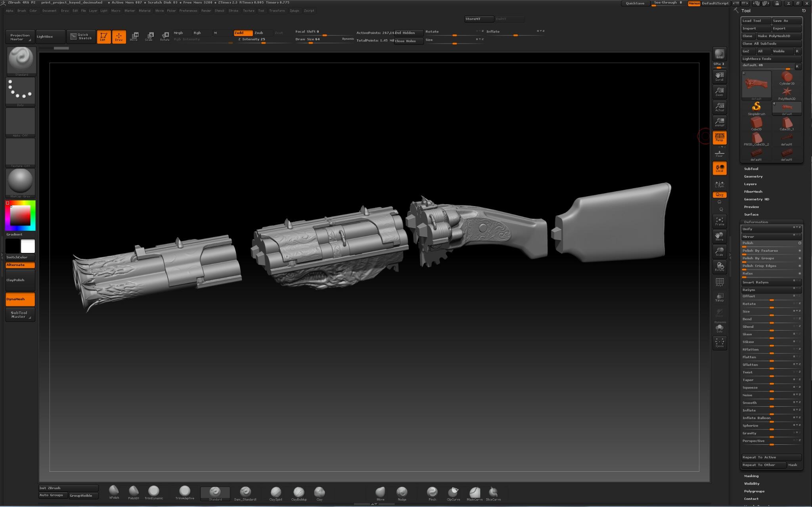Viewport: 812px width, 507px height.
Task: Toggle Perspective (Persp) view mode
Action: pos(720,137)
